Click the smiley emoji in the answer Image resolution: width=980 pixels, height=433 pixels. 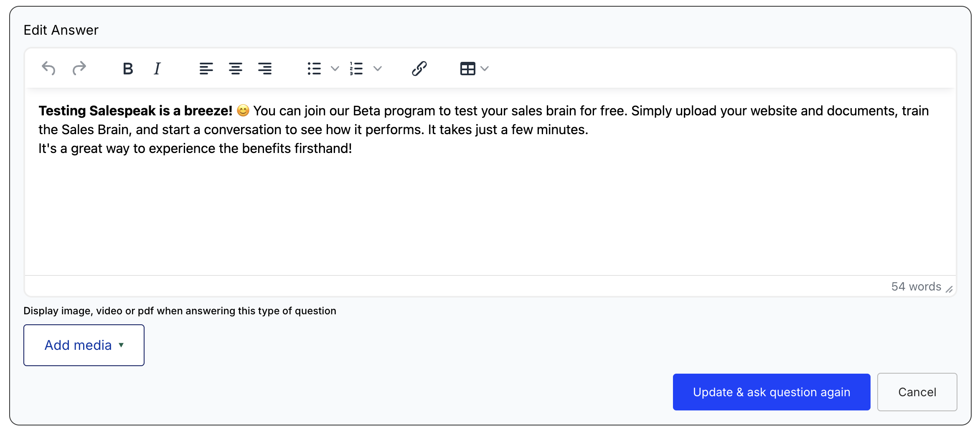[243, 110]
